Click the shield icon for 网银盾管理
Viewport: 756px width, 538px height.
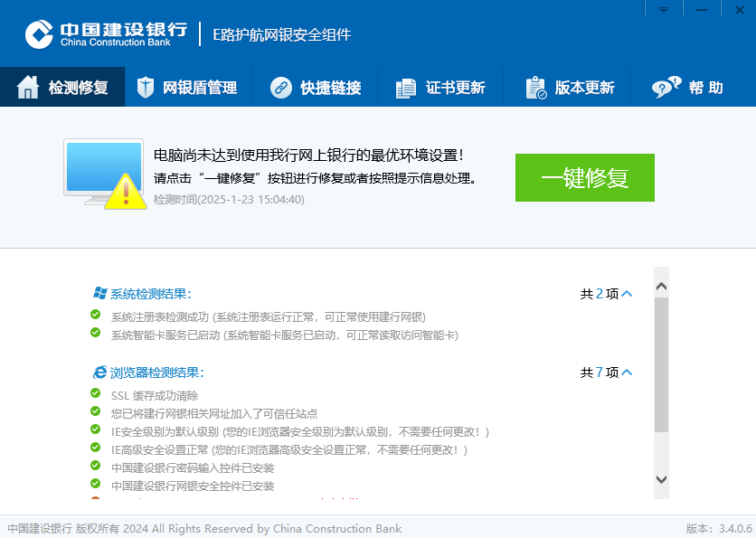pos(145,88)
